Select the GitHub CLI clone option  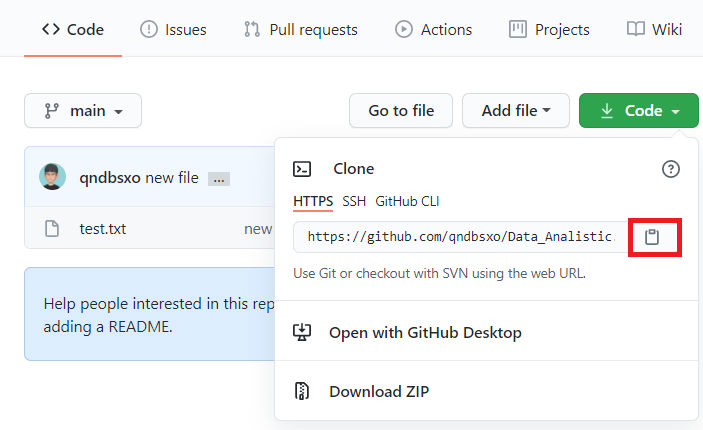pos(407,201)
